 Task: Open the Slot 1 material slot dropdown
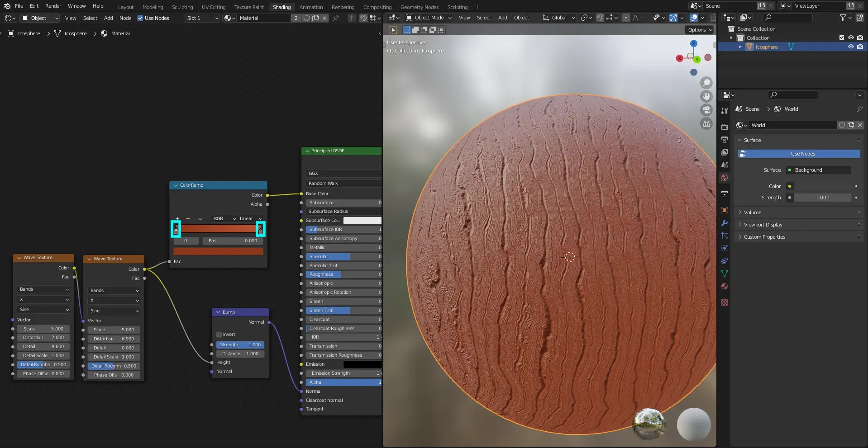202,18
